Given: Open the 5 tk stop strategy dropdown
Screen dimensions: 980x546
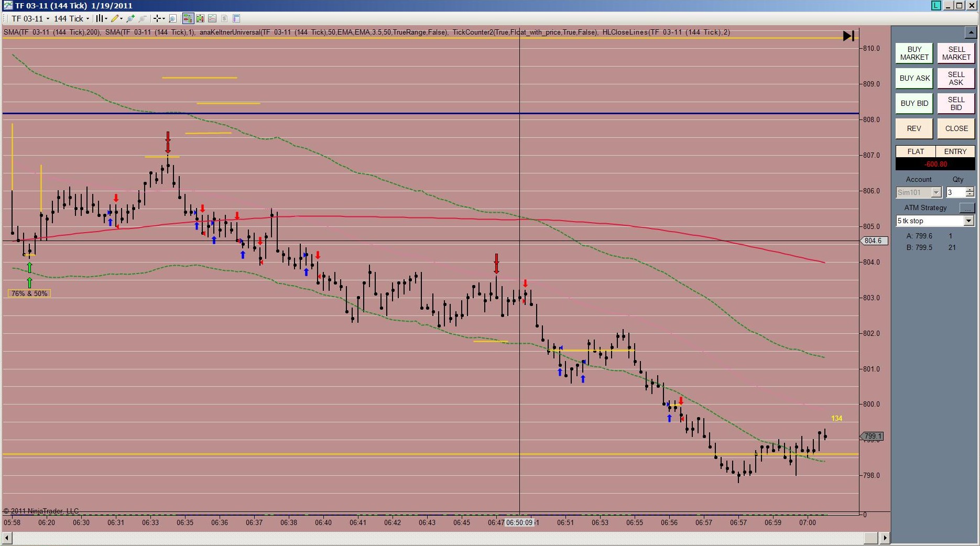Looking at the screenshot, I should (935, 221).
